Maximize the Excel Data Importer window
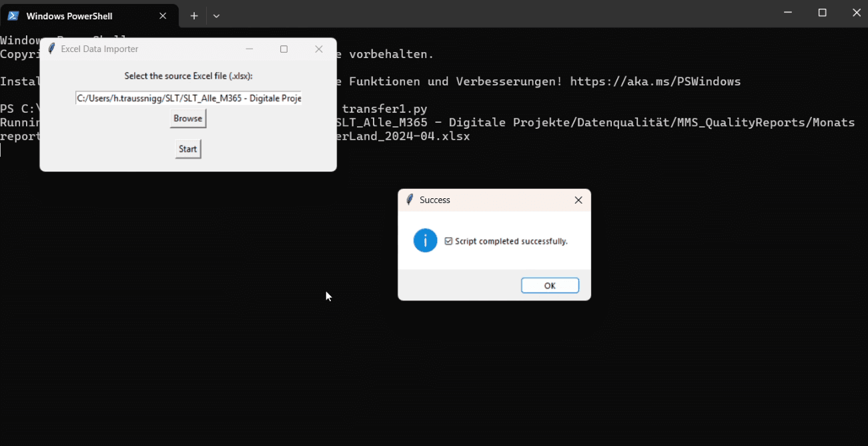The height and width of the screenshot is (446, 868). pyautogui.click(x=284, y=49)
